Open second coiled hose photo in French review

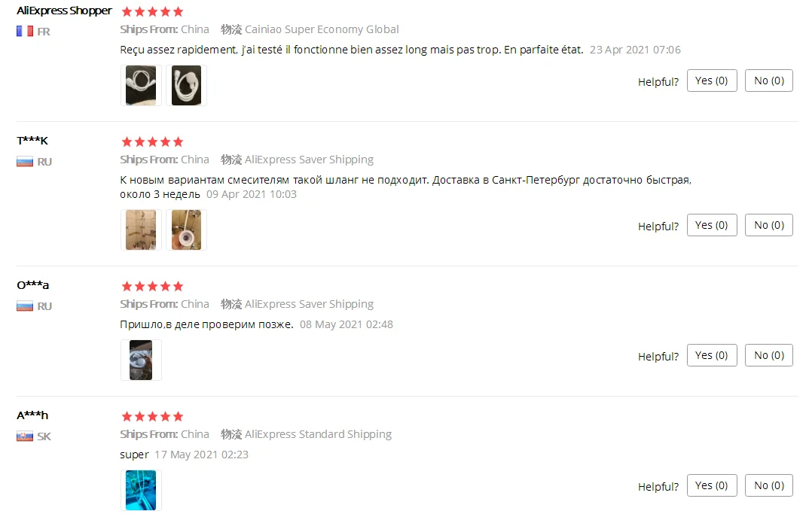point(187,85)
